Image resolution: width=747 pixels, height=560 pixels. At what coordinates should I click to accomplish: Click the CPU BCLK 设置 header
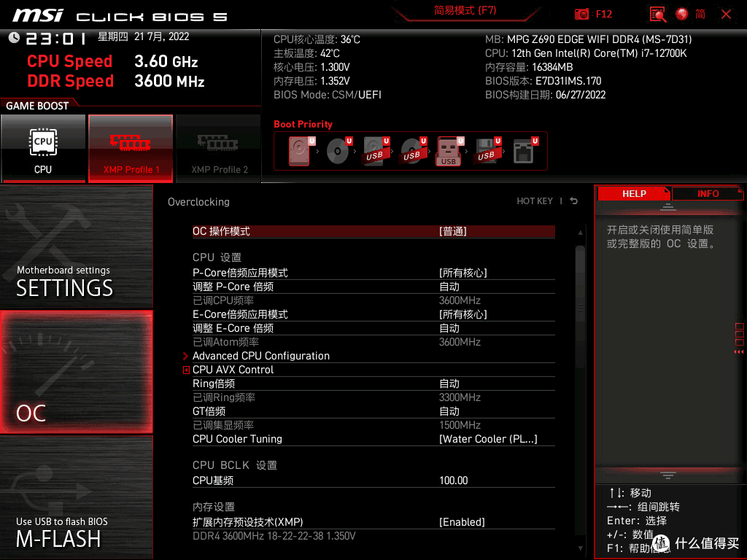pyautogui.click(x=234, y=464)
